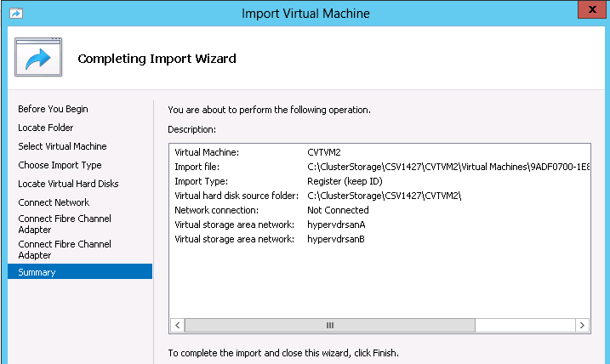Screen dimensions: 610x364
Task: Switch to the Choose Import Type step
Action: 60,165
